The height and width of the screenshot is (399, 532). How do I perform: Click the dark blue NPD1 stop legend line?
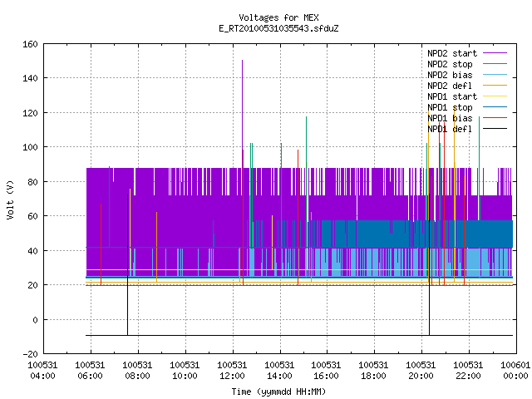(x=495, y=107)
